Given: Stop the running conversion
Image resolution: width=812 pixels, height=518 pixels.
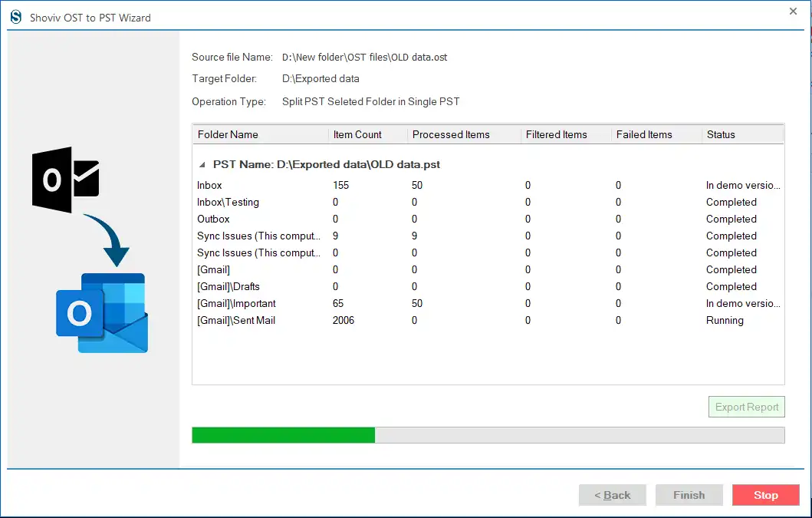Looking at the screenshot, I should coord(766,495).
